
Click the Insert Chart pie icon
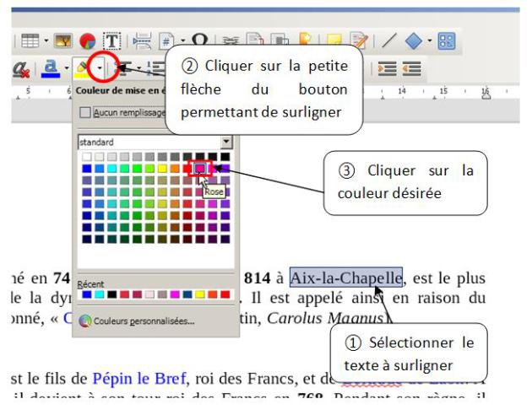tap(87, 40)
